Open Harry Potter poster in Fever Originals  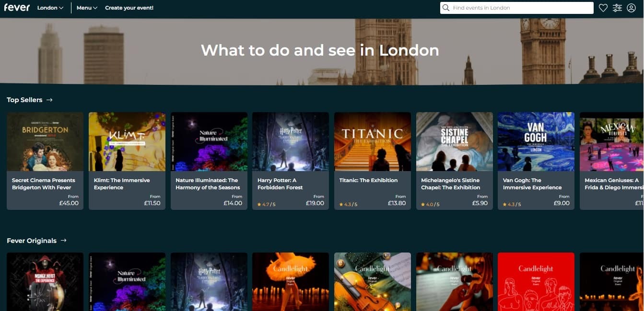[209, 282]
